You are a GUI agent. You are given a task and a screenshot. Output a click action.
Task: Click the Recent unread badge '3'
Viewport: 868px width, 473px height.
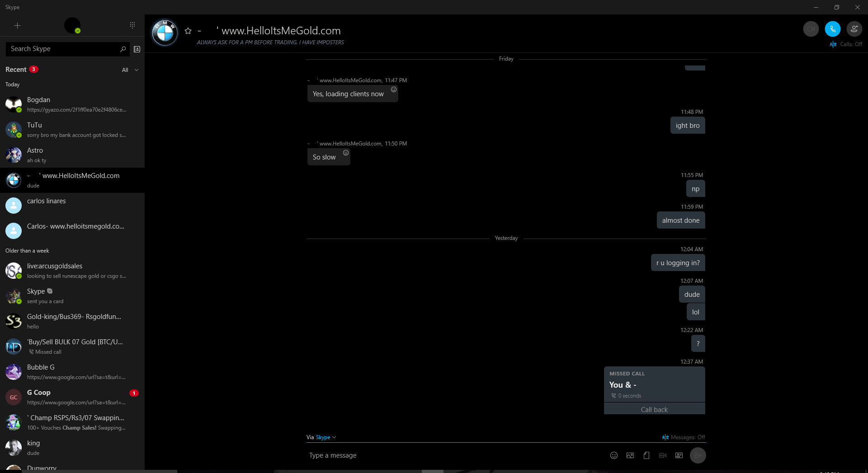[x=33, y=70]
